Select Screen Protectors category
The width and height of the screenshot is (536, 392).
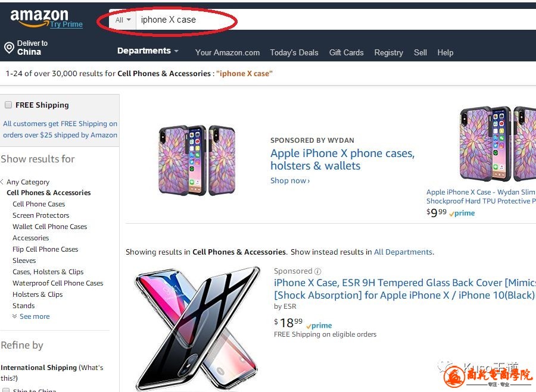coord(40,215)
